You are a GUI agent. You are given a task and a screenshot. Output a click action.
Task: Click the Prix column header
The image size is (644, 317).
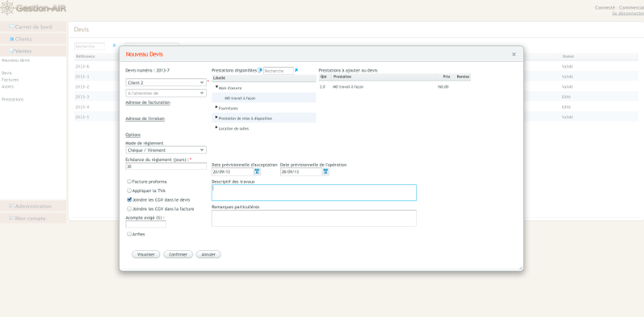pos(444,76)
